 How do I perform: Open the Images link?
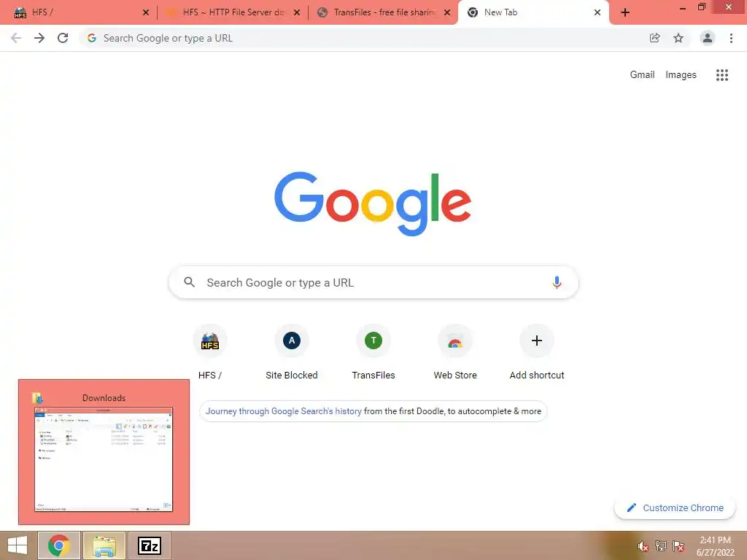pyautogui.click(x=681, y=75)
